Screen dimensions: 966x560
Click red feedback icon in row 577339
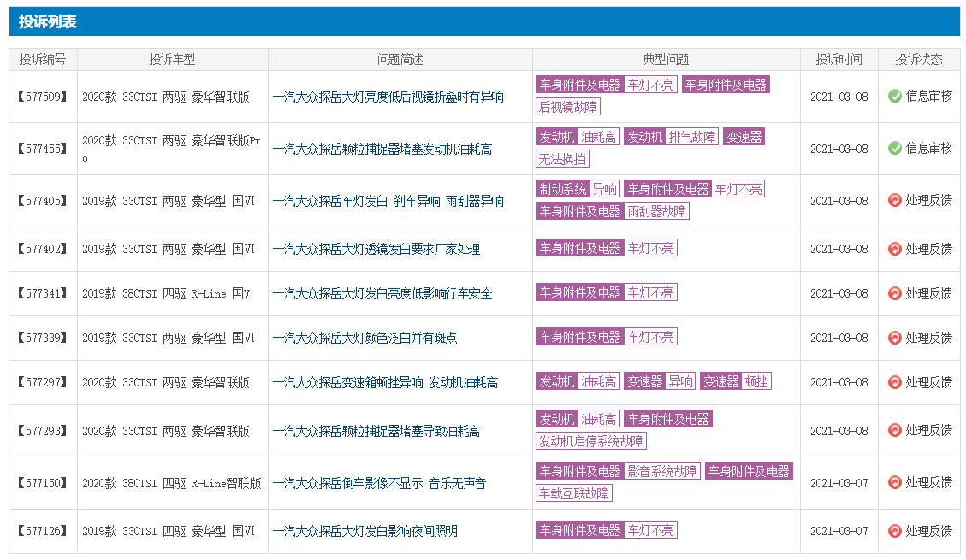point(894,338)
